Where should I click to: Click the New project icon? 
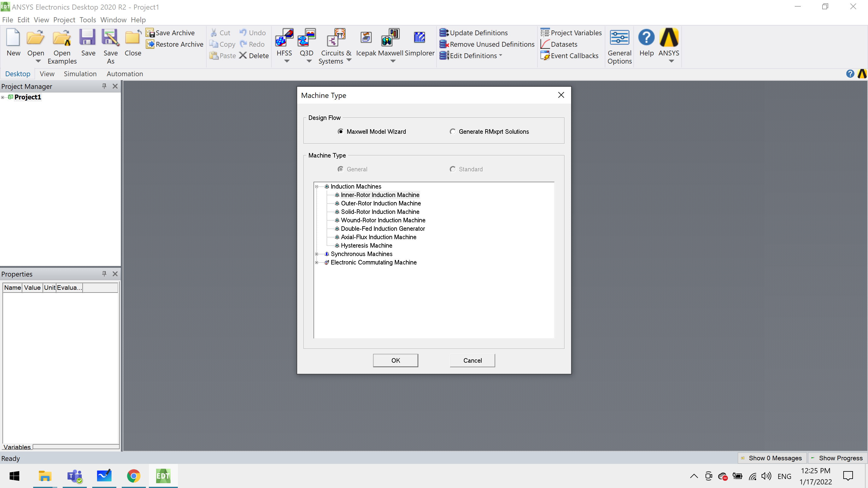pyautogui.click(x=14, y=37)
